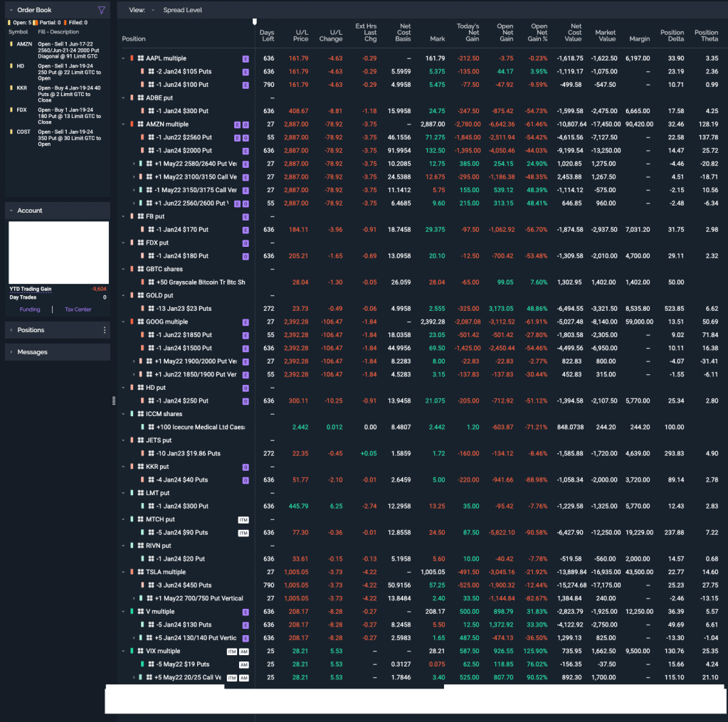Collapse the GOOG multiple position group
Screen dimensions: 728x722
pyautogui.click(x=123, y=322)
